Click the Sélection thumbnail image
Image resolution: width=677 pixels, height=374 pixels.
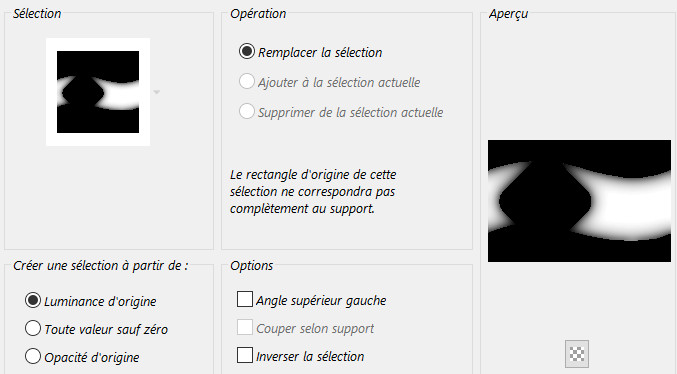98,92
